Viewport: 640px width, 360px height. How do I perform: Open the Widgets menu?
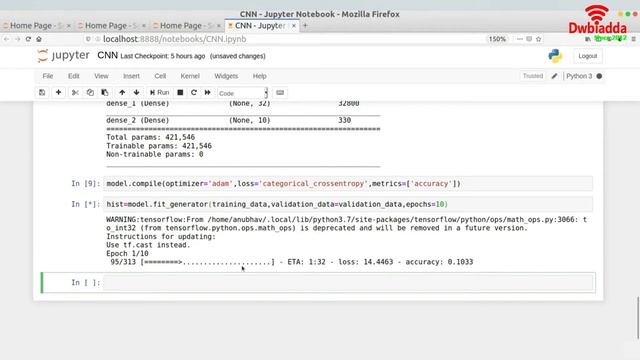click(226, 76)
